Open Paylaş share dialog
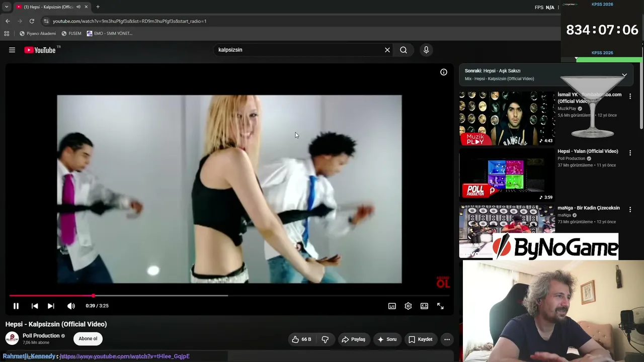 tap(354, 339)
